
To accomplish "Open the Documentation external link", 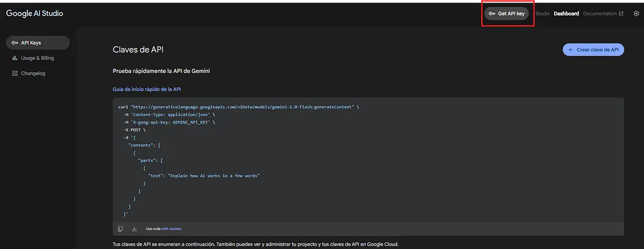I will point(603,13).
